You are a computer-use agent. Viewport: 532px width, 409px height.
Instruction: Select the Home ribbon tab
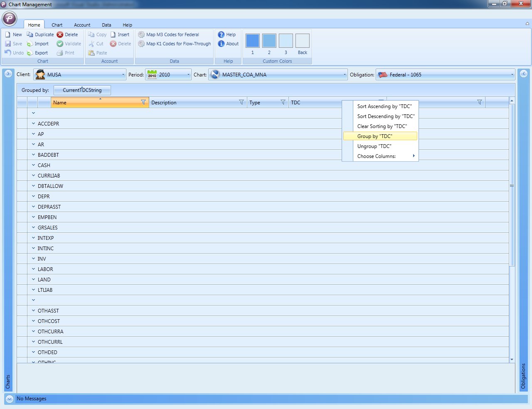coord(34,25)
